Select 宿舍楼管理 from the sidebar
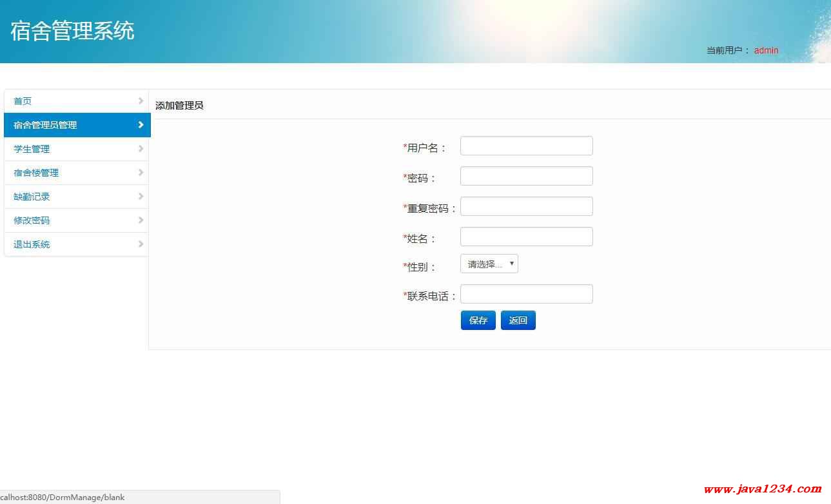This screenshot has height=504, width=831. (36, 173)
